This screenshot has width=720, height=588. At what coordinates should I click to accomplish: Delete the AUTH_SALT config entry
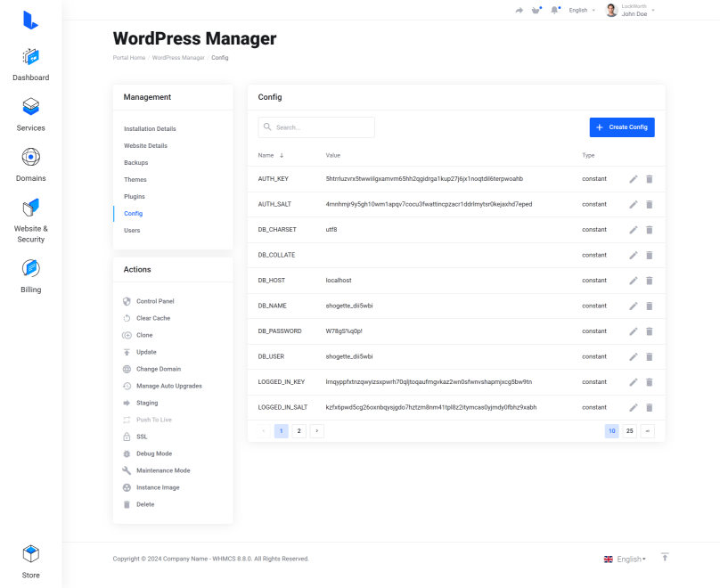click(650, 204)
